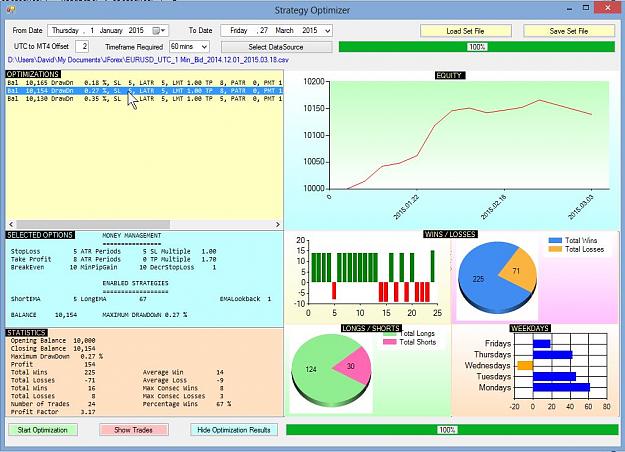Click Hide Optimization Results button
This screenshot has height=452, width=625.
pos(234,430)
